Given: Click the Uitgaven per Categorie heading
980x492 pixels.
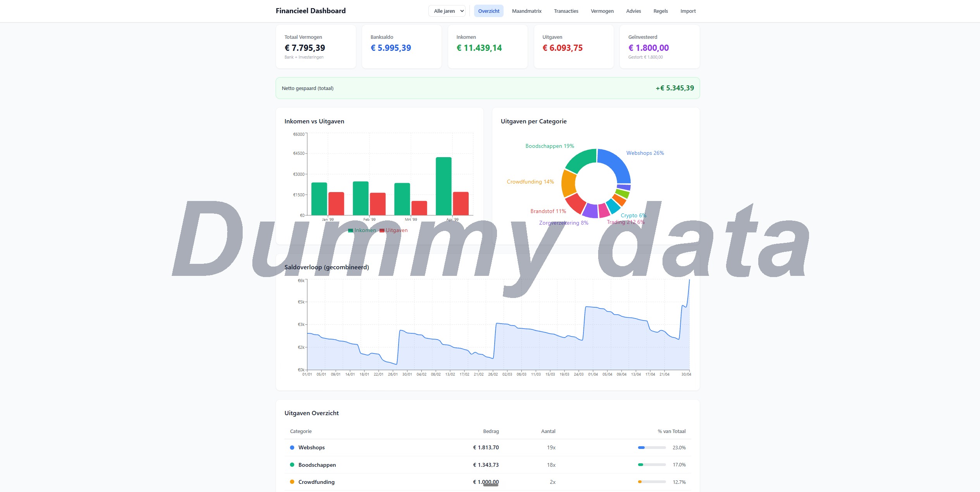Looking at the screenshot, I should (534, 121).
